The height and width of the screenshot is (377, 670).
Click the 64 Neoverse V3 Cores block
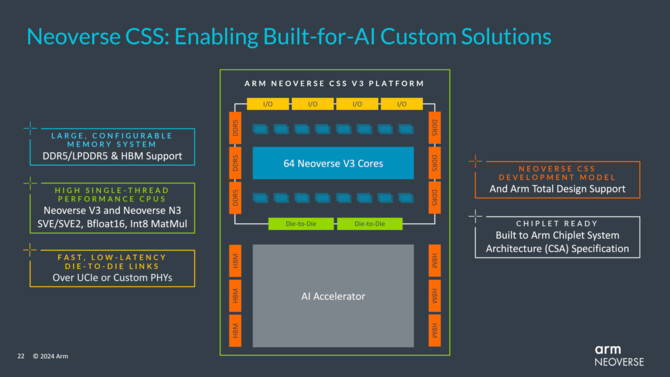333,163
